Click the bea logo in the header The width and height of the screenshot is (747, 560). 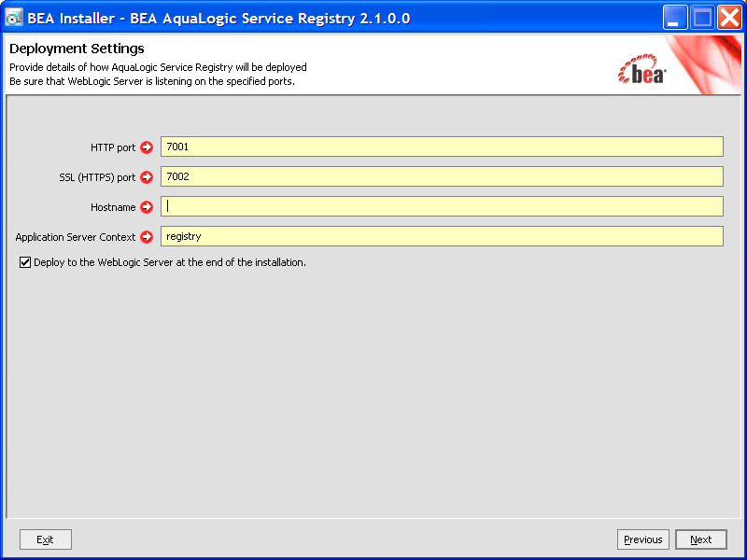pyautogui.click(x=641, y=69)
